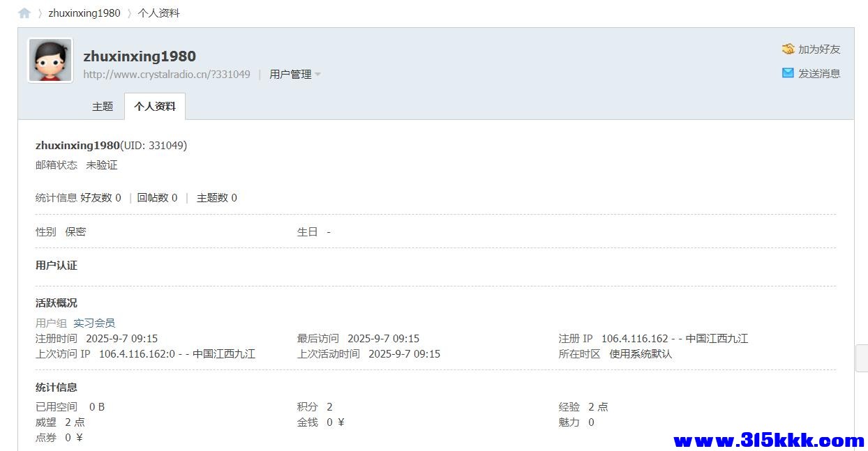Open the 好友数 0 friends link
The image size is (868, 451).
100,198
